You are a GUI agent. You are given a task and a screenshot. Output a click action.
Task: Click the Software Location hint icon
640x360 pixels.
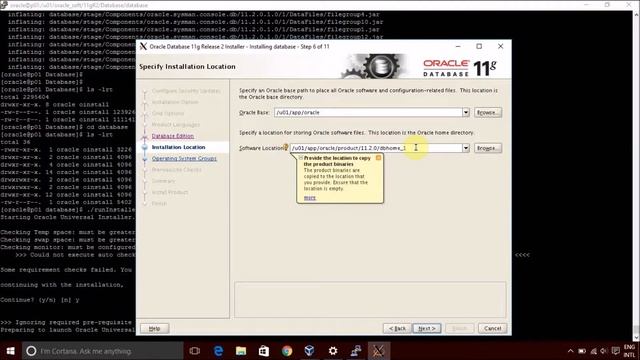point(286,147)
